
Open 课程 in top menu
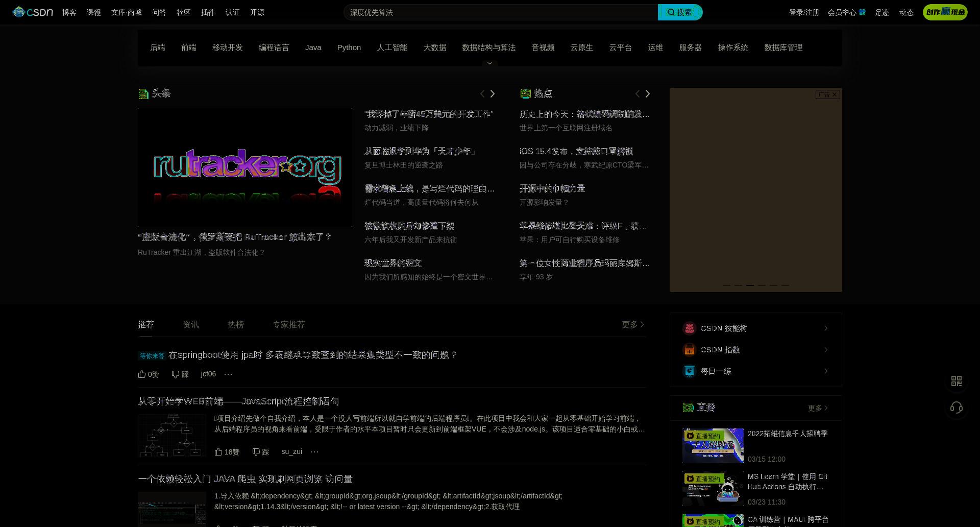(94, 12)
